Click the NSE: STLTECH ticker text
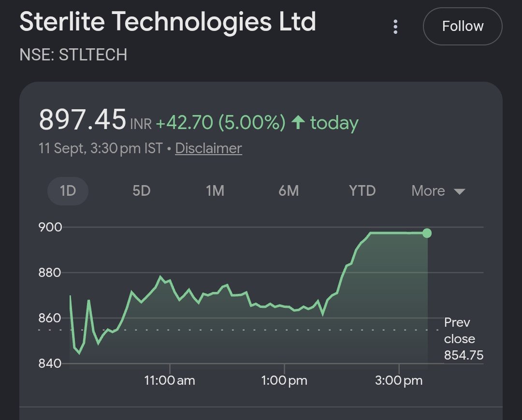Screen dimensions: 522x420 click(73, 55)
